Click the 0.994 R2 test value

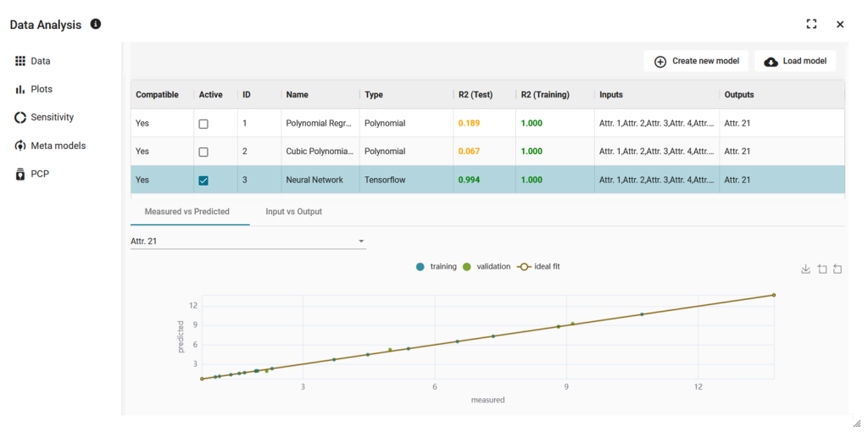(x=469, y=180)
